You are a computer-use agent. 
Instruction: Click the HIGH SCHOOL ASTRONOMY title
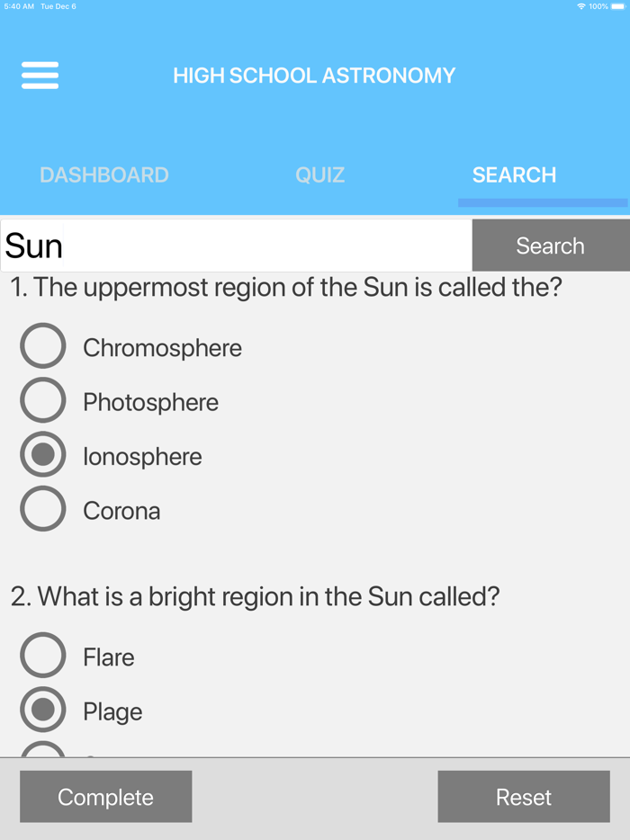point(314,76)
